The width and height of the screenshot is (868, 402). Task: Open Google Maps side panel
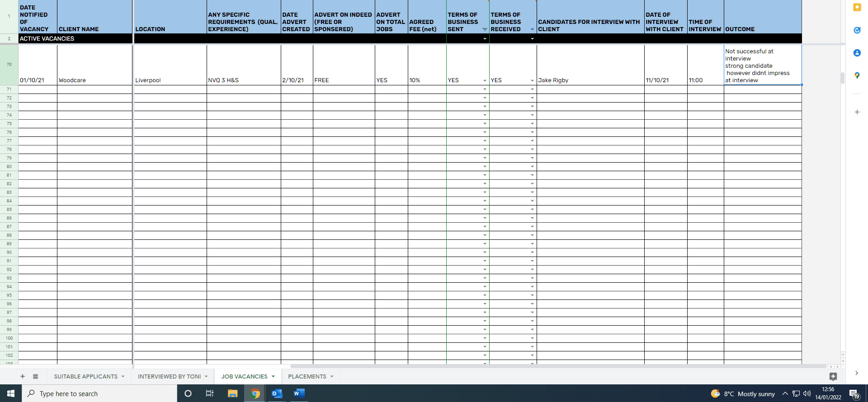(x=857, y=75)
